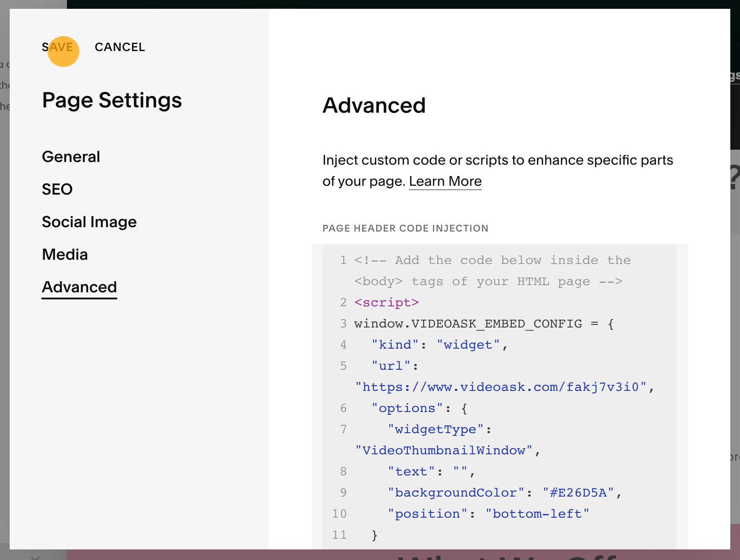Screen dimensions: 740x560
Task: Click the videoask.com URL string
Action: (x=501, y=387)
